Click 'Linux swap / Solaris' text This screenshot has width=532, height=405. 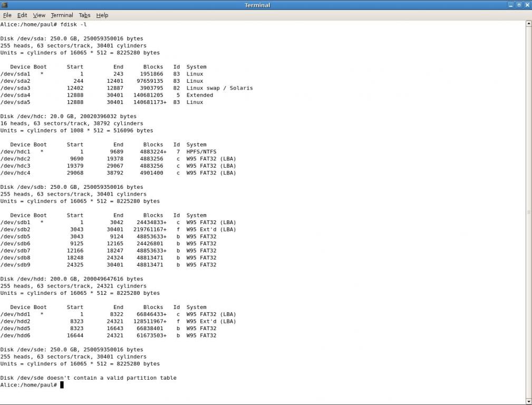point(219,88)
